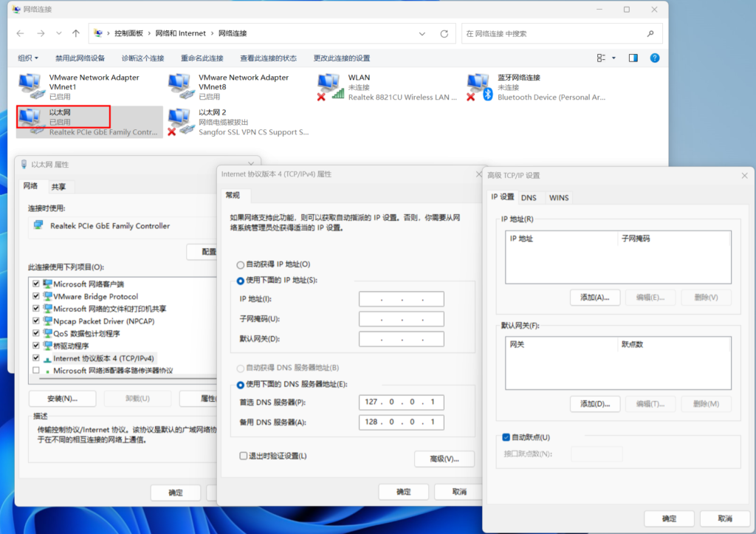Open the view options dropdown arrow
Screen dimensions: 756x534
[x=614, y=58]
